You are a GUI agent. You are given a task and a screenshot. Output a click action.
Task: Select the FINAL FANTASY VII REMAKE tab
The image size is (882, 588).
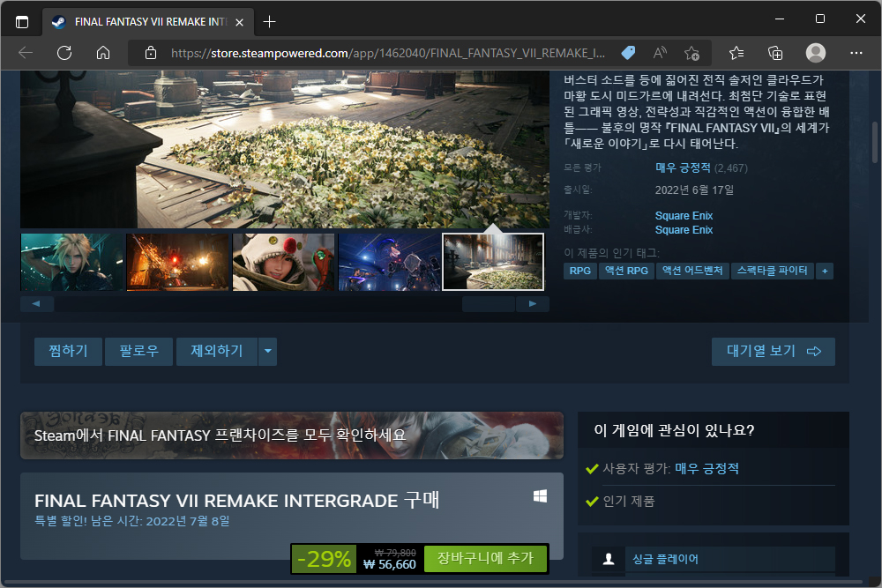tap(148, 22)
